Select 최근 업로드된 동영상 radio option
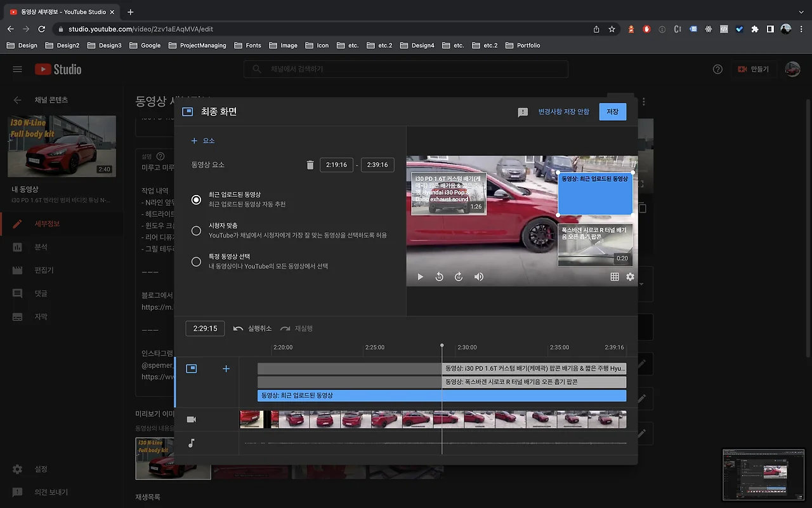This screenshot has height=508, width=812. [197, 199]
